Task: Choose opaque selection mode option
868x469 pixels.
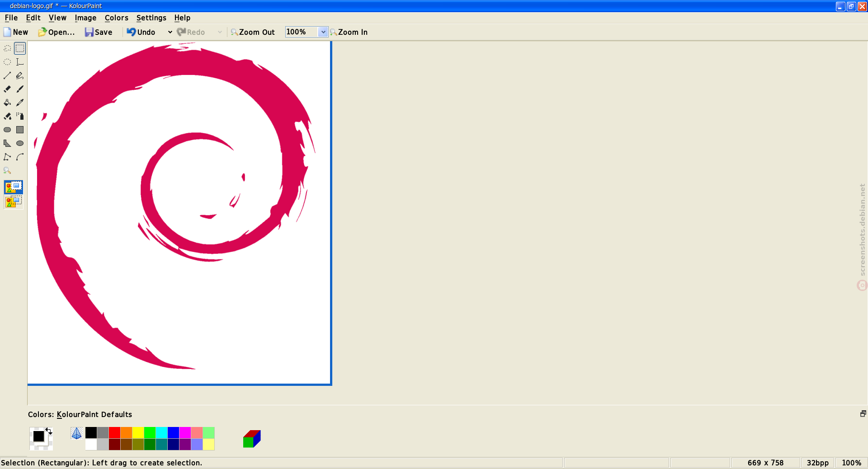Action: coord(14,187)
